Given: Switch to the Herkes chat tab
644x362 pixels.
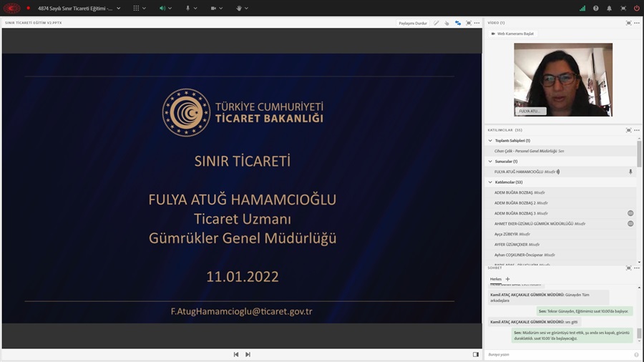Looking at the screenshot, I should coord(496,279).
